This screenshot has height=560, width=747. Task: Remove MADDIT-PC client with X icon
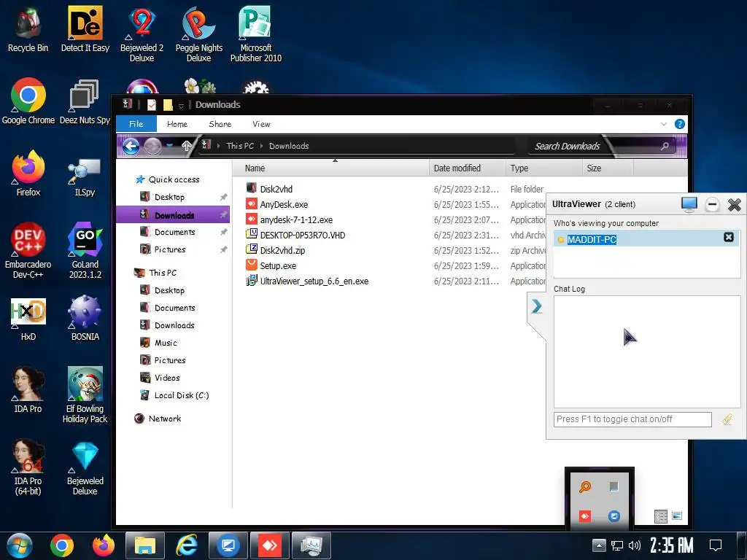pos(729,237)
